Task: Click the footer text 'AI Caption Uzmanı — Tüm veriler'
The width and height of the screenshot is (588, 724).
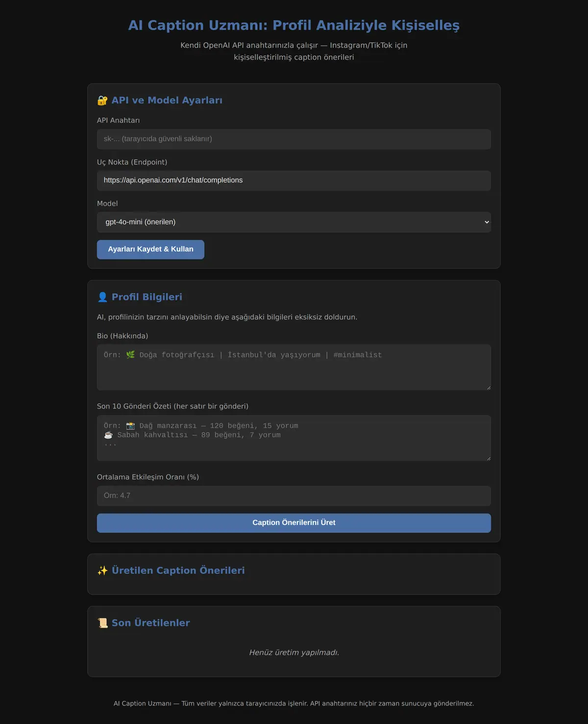Action: 294,703
